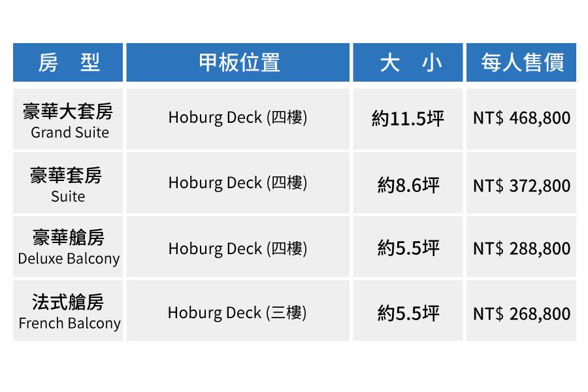
Task: Click French Balcony's 約5.5坪 size cell
Action: click(408, 314)
